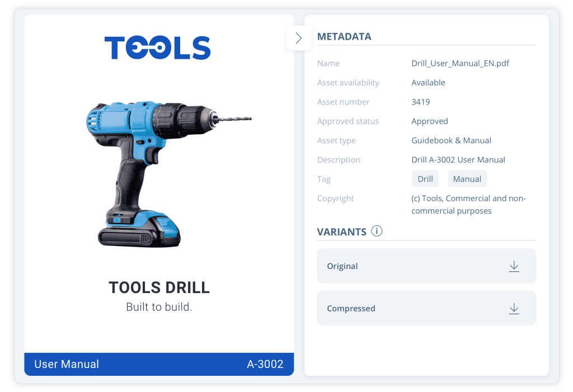Click the METADATA section heading
Image resolution: width=573 pixels, height=392 pixels.
[x=344, y=37]
